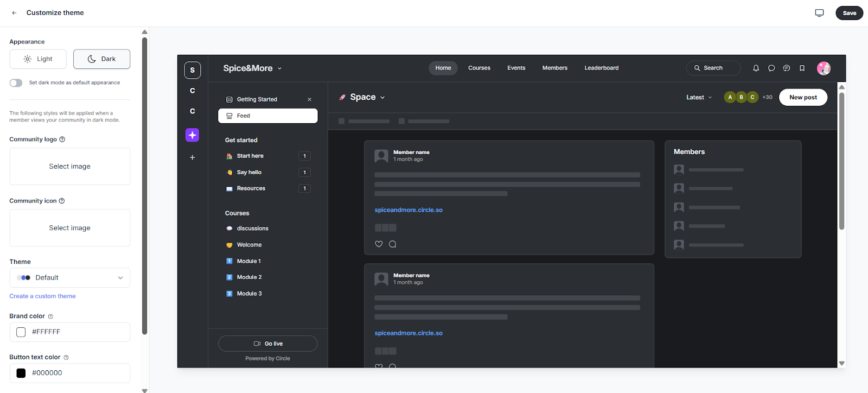This screenshot has height=393, width=868.
Task: Open the Leaderboard tab
Action: click(x=602, y=68)
